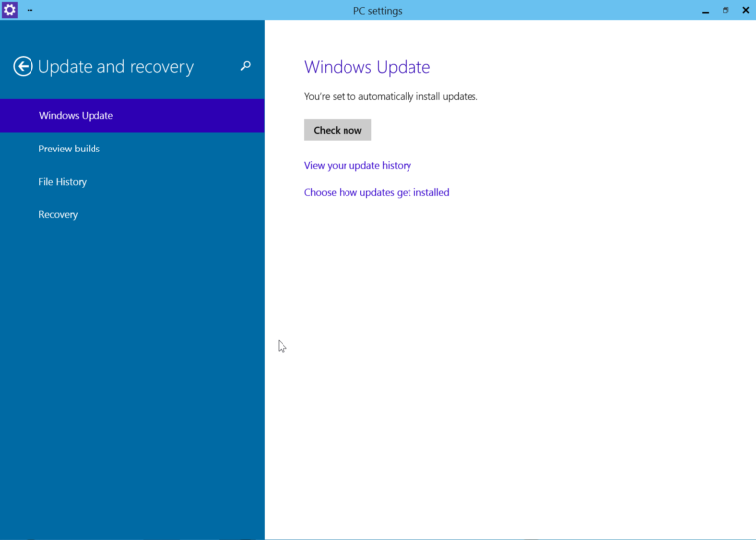Open the Recovery section
This screenshot has height=540, width=756.
point(132,214)
